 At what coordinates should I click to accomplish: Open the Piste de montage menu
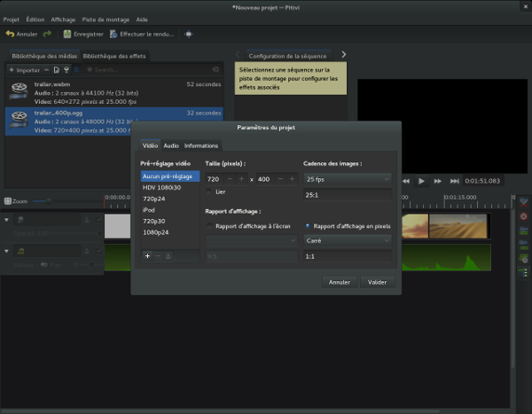(x=105, y=19)
